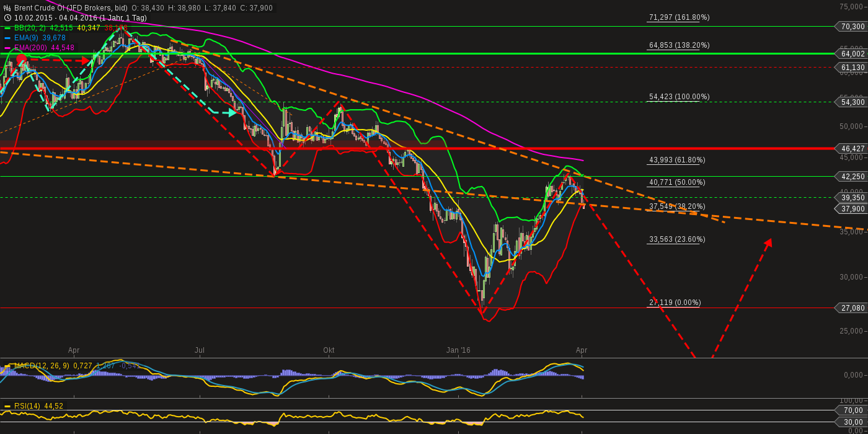Image resolution: width=868 pixels, height=434 pixels.
Task: Click the 70,300 price tag on axis
Action: (851, 27)
